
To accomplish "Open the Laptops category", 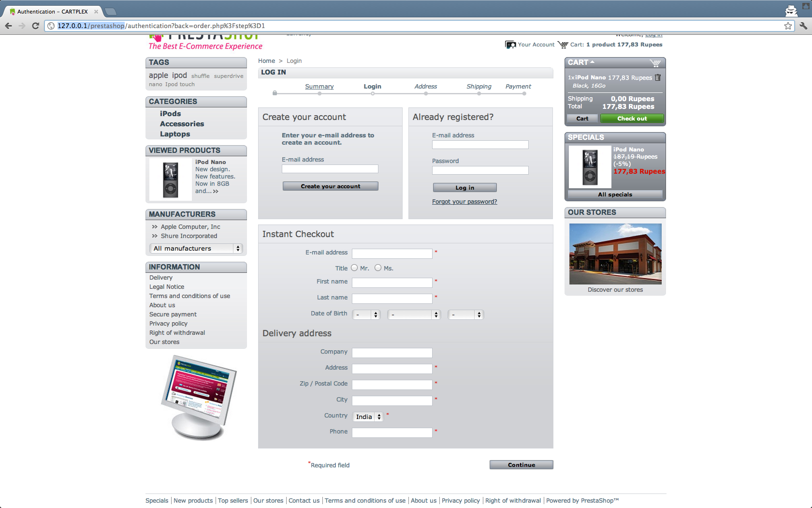I will coord(175,134).
